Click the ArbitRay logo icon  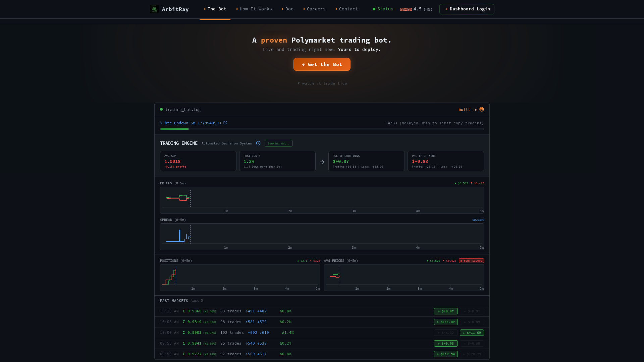(x=154, y=9)
